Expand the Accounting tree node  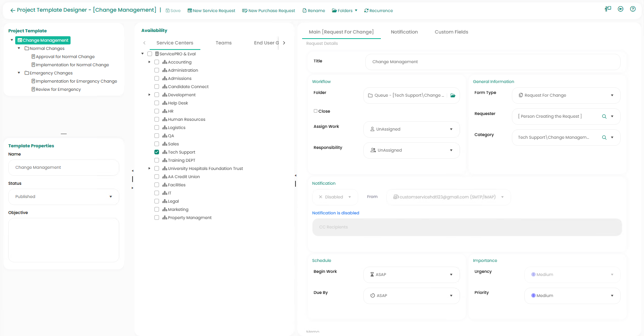[149, 62]
